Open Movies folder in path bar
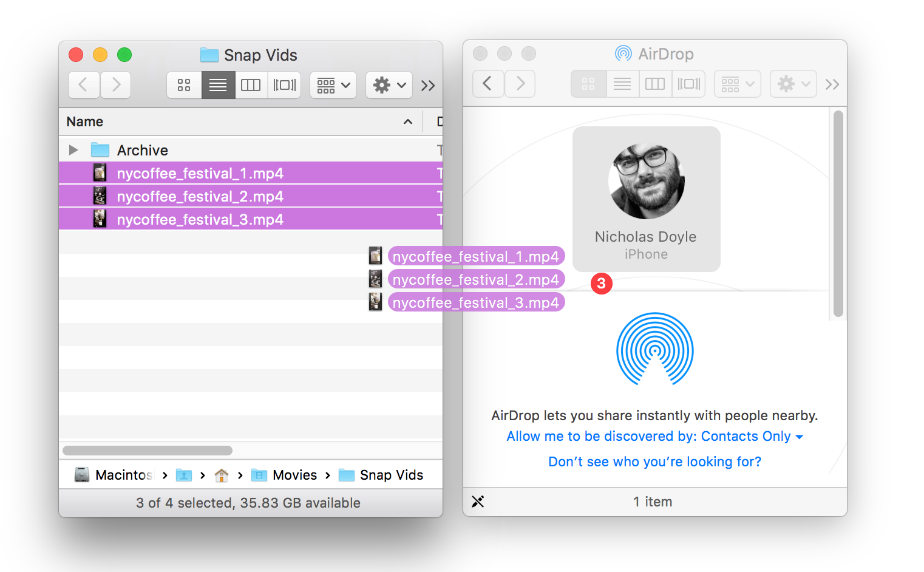924x572 pixels. coord(284,475)
